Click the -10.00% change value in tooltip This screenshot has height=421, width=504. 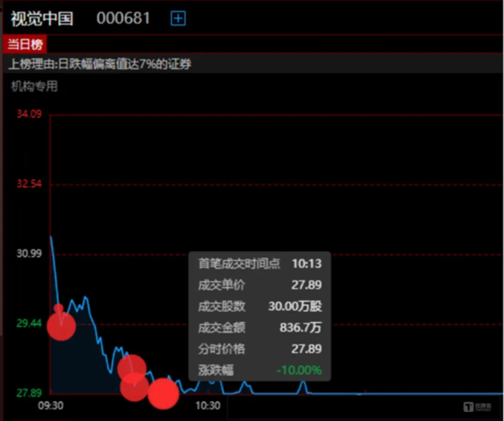pos(299,370)
